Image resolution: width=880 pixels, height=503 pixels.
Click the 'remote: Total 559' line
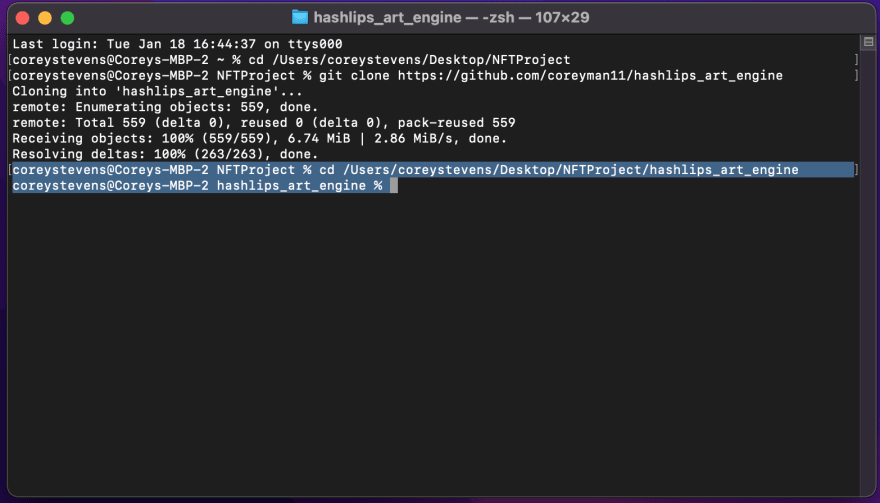(x=264, y=122)
